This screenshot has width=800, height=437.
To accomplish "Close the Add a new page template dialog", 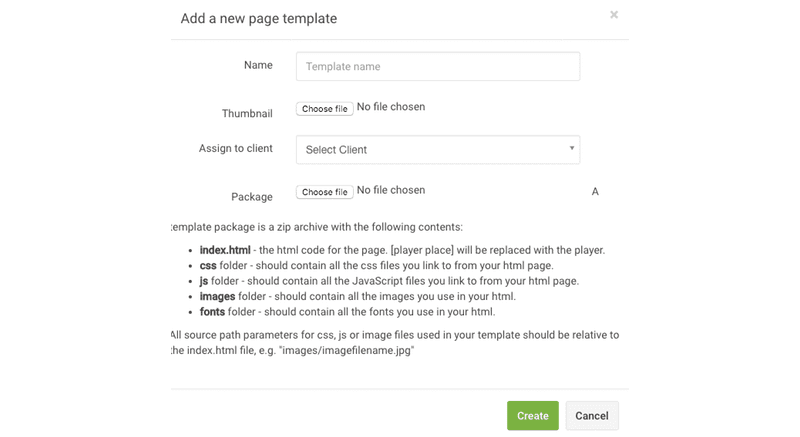I will point(613,15).
